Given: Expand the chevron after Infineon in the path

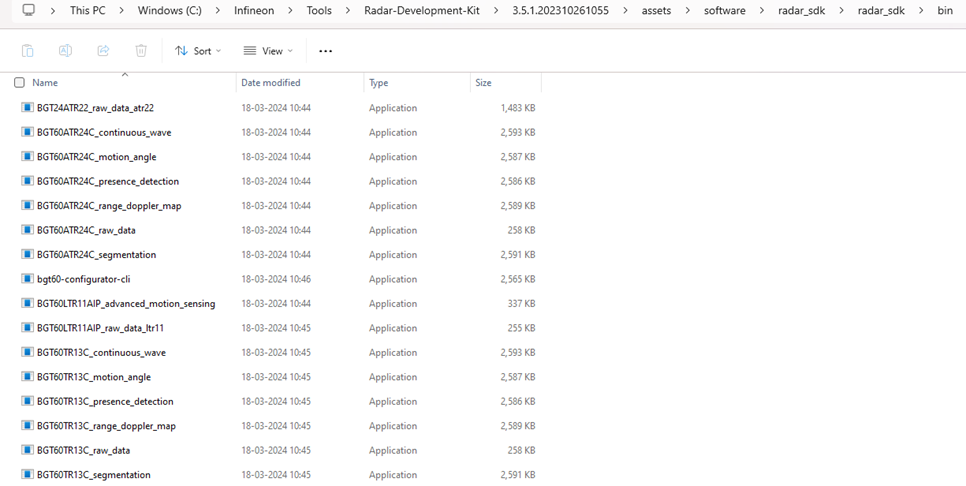Looking at the screenshot, I should 288,11.
